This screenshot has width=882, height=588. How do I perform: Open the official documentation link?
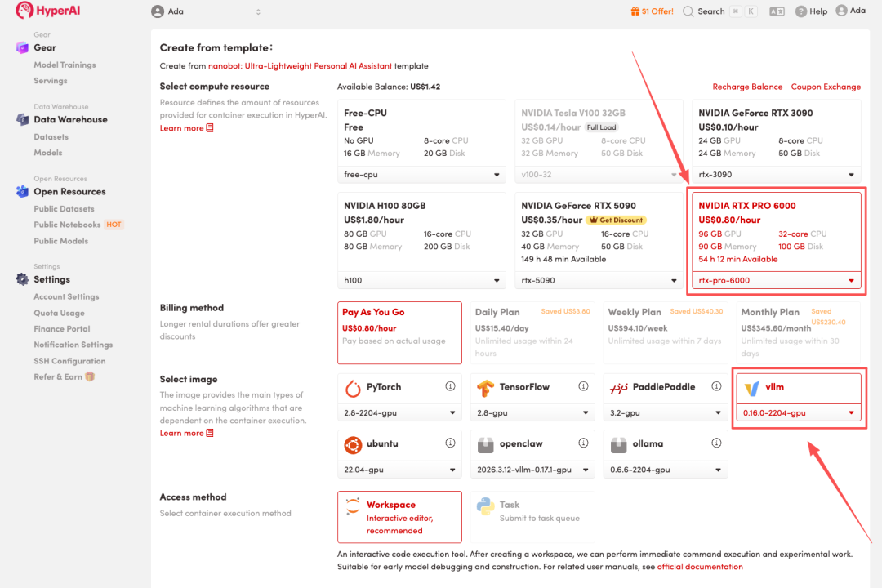(x=700, y=567)
